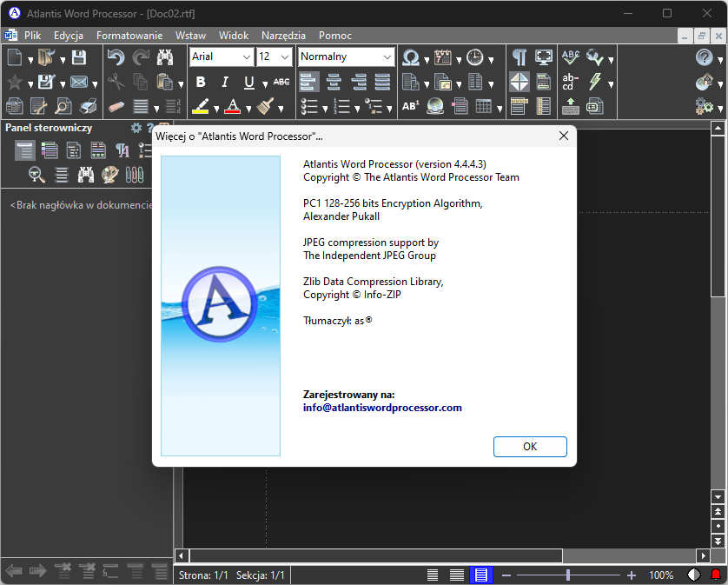Image resolution: width=728 pixels, height=585 pixels.
Task: Click the Format brush icon
Action: (265, 106)
